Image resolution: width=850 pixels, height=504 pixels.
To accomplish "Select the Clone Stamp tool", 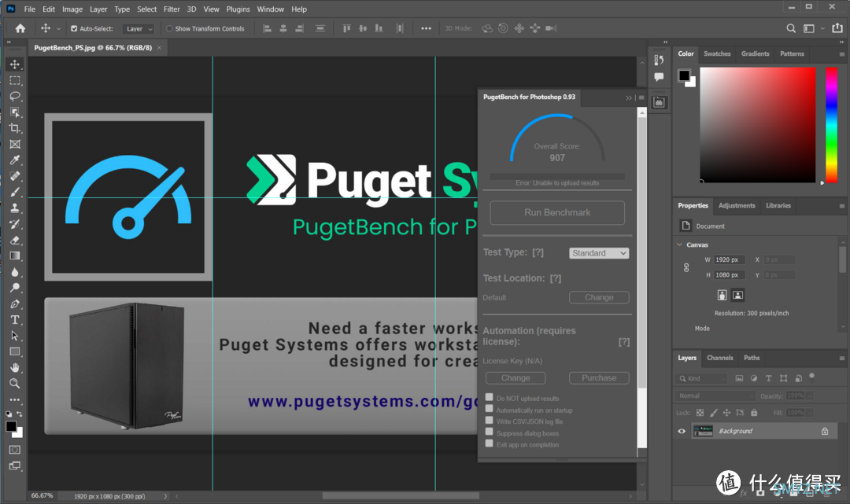I will tap(15, 208).
